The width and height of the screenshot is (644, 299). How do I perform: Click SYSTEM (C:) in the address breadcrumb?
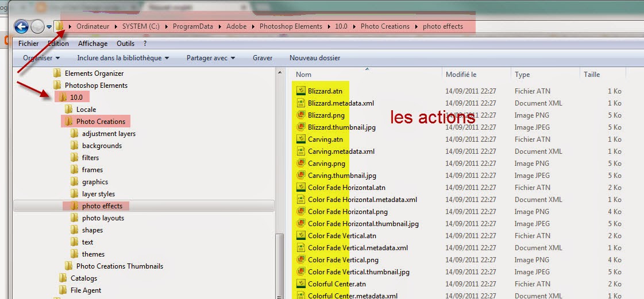pos(141,26)
